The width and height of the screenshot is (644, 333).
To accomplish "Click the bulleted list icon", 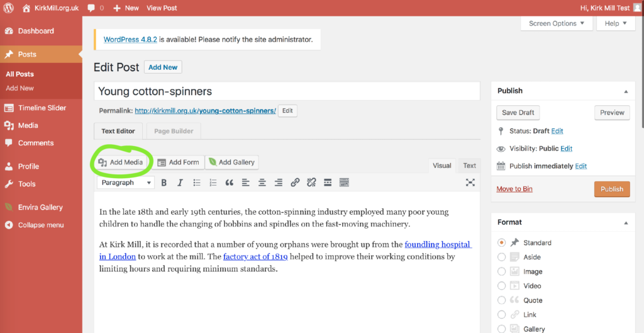I will pos(197,183).
